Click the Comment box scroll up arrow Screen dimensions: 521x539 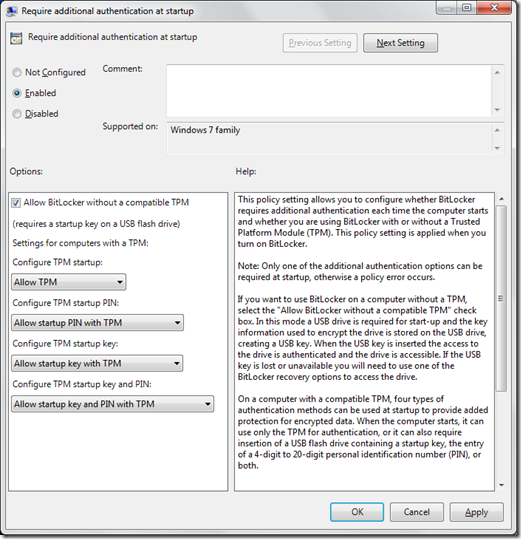click(497, 73)
